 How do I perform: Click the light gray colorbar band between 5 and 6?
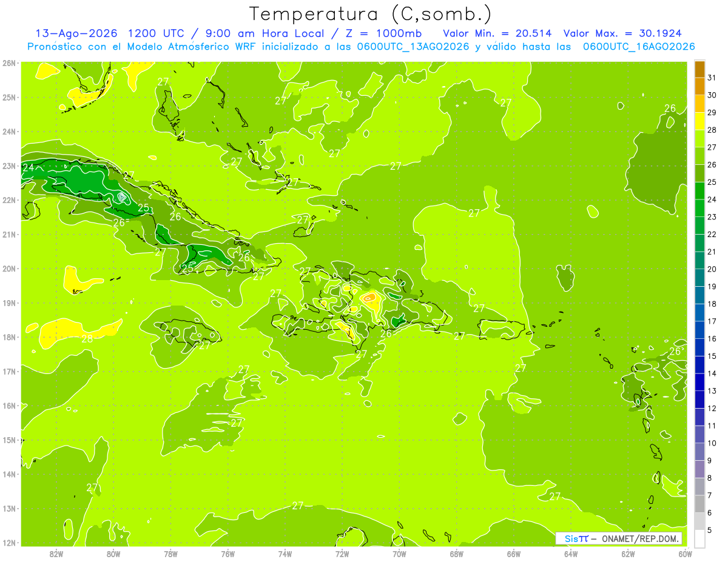point(699,521)
